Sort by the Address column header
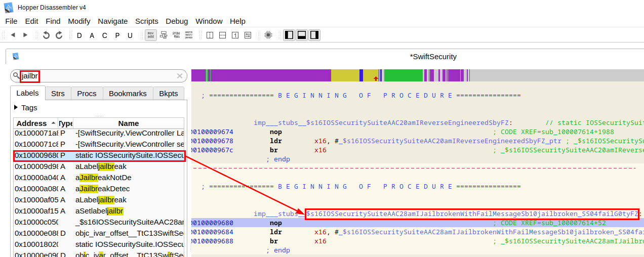 tap(36, 123)
